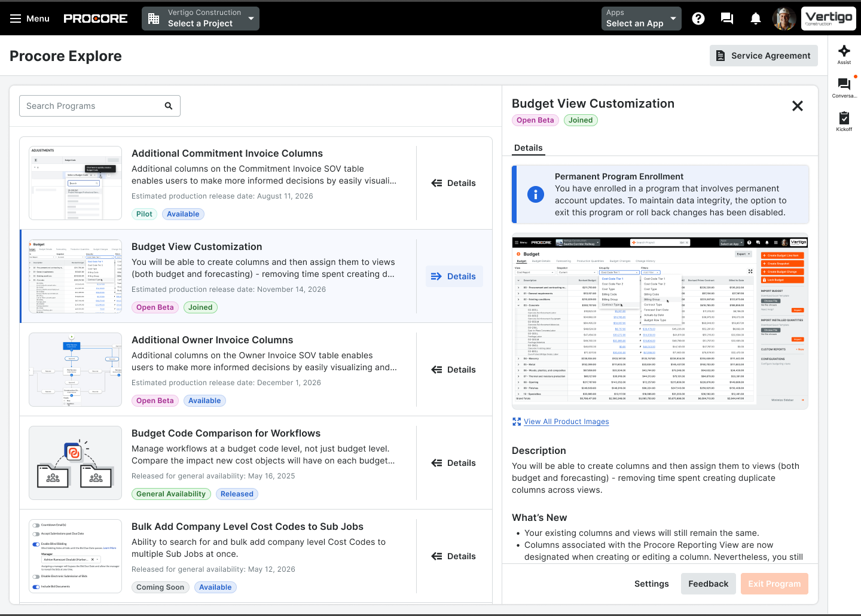Open the Service Agreement
This screenshot has width=861, height=616.
pos(764,56)
